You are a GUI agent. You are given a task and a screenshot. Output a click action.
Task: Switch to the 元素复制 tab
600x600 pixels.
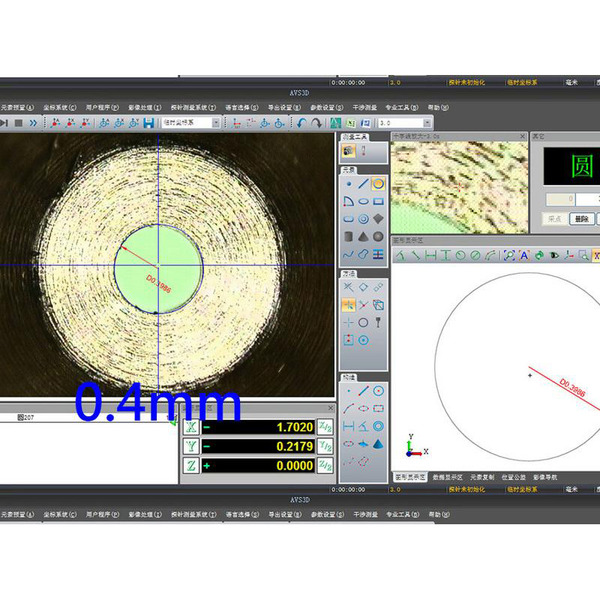coord(482,477)
